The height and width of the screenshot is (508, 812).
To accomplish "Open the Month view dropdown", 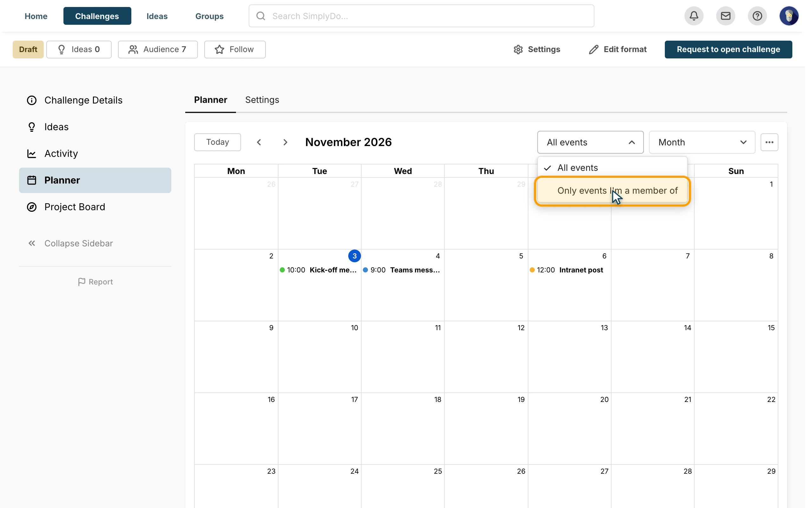I will click(702, 142).
